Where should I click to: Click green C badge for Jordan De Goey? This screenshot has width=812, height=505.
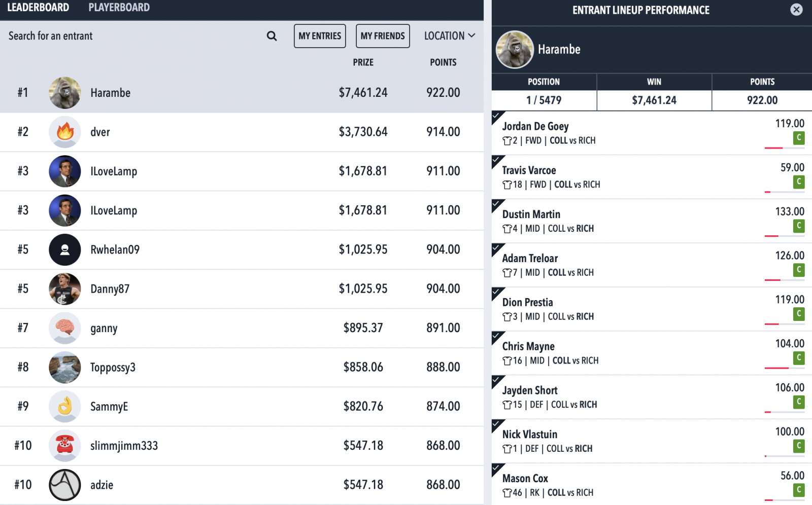pyautogui.click(x=799, y=138)
